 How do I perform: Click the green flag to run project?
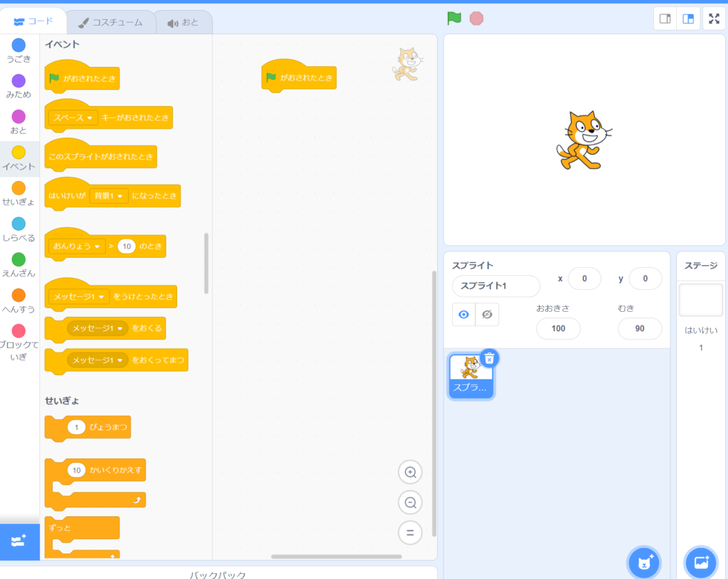click(454, 18)
